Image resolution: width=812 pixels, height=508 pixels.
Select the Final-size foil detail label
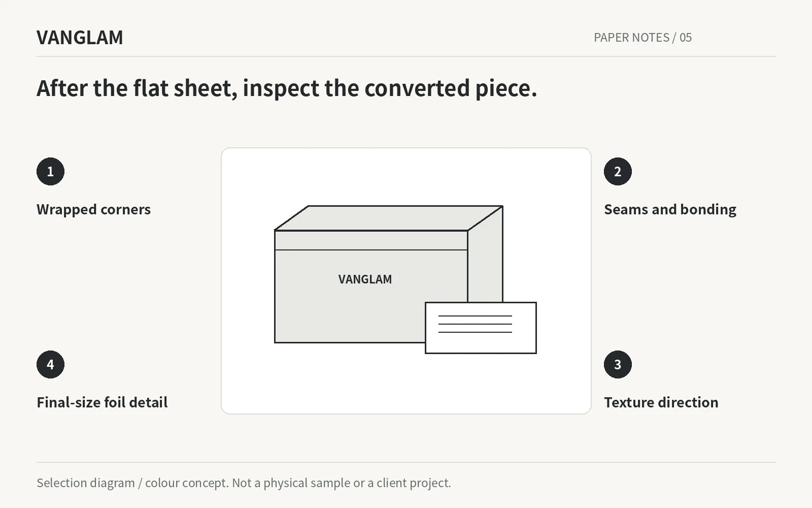[102, 402]
